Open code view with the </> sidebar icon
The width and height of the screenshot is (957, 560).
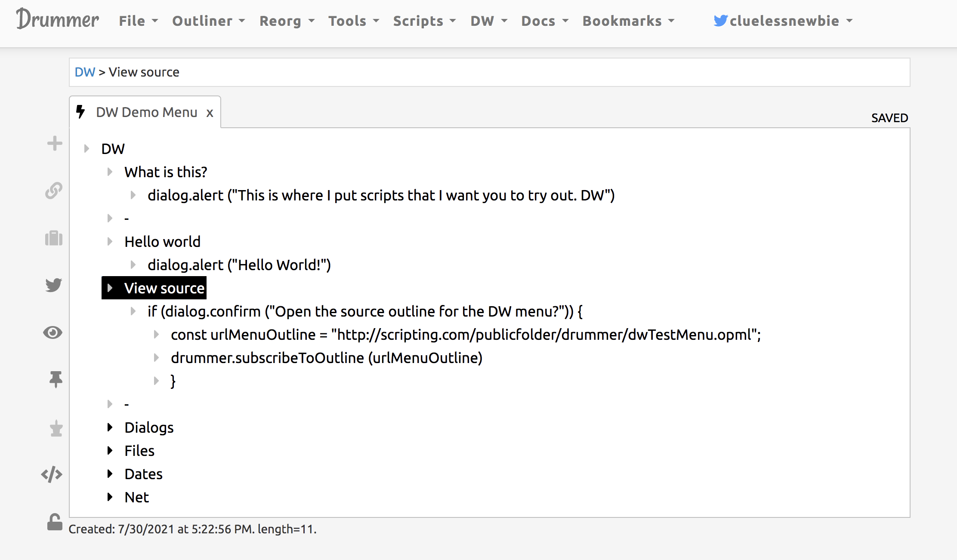pos(52,474)
